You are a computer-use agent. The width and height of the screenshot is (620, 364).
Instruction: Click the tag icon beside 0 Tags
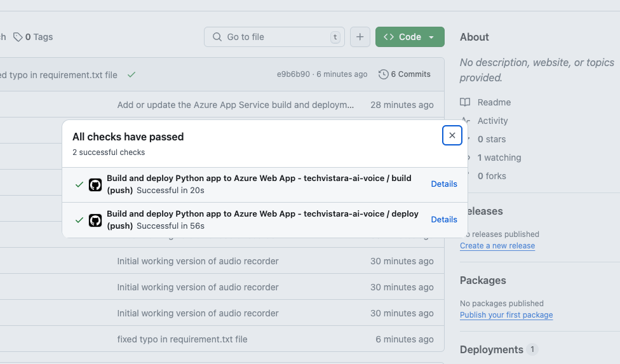(x=18, y=37)
